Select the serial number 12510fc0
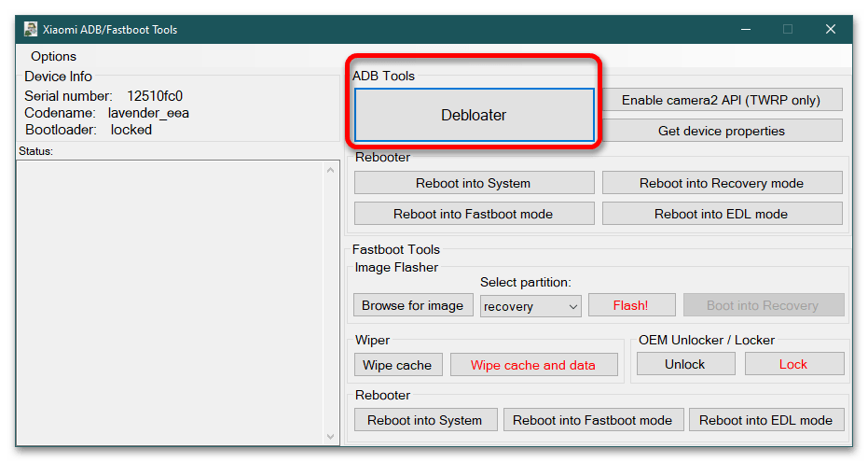Image resolution: width=868 pixels, height=462 pixels. point(155,96)
